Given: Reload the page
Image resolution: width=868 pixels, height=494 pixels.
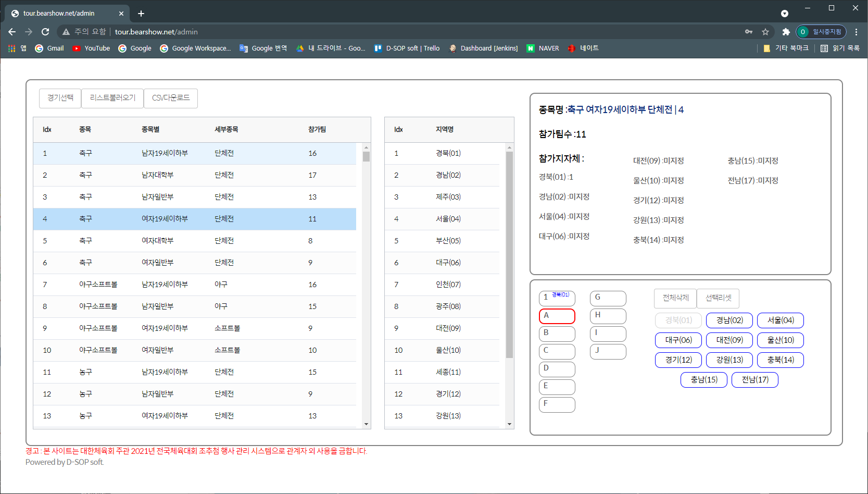Looking at the screenshot, I should click(45, 32).
